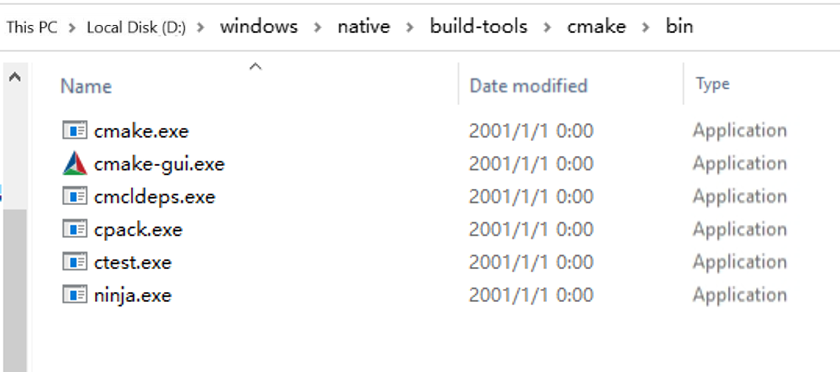Click the cpack.exe application icon

[74, 229]
